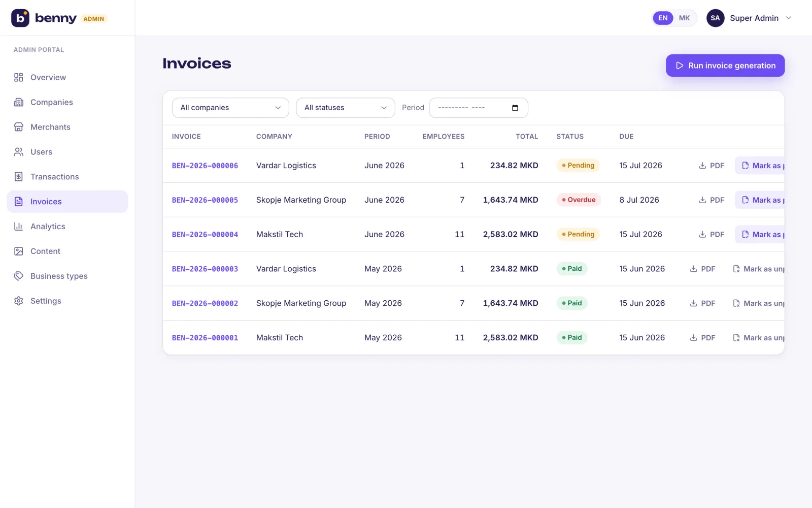Click the Invoices document icon in sidebar
The image size is (812, 508).
pyautogui.click(x=19, y=202)
